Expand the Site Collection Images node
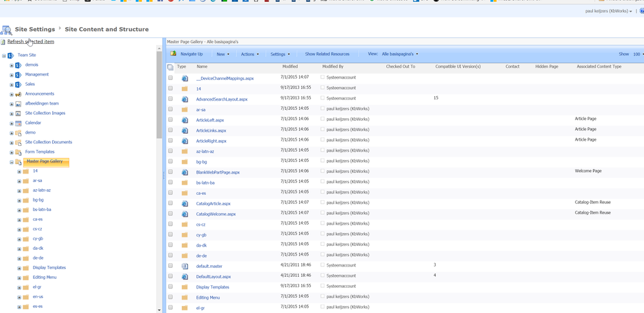The image size is (644, 313). pyautogui.click(x=12, y=114)
